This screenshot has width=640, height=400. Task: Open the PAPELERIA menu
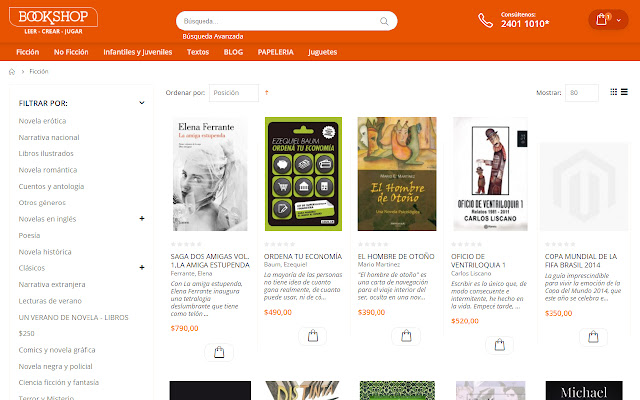pyautogui.click(x=276, y=52)
